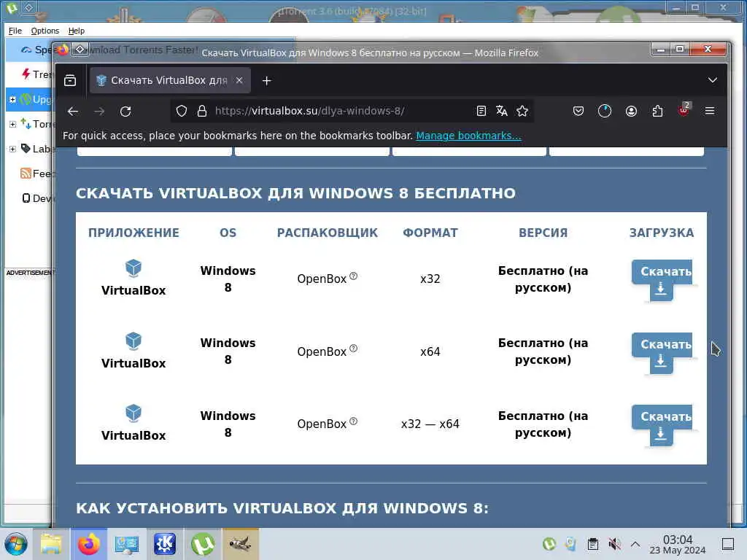The width and height of the screenshot is (747, 560).
Task: Click VirtualBox cube icon in x32 — x64 row
Action: pyautogui.click(x=133, y=413)
